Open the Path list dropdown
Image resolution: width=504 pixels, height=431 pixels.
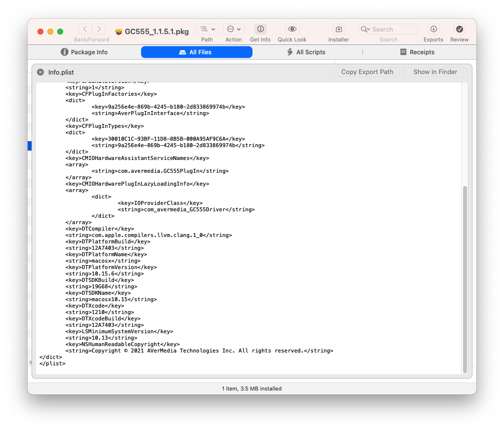point(207,29)
